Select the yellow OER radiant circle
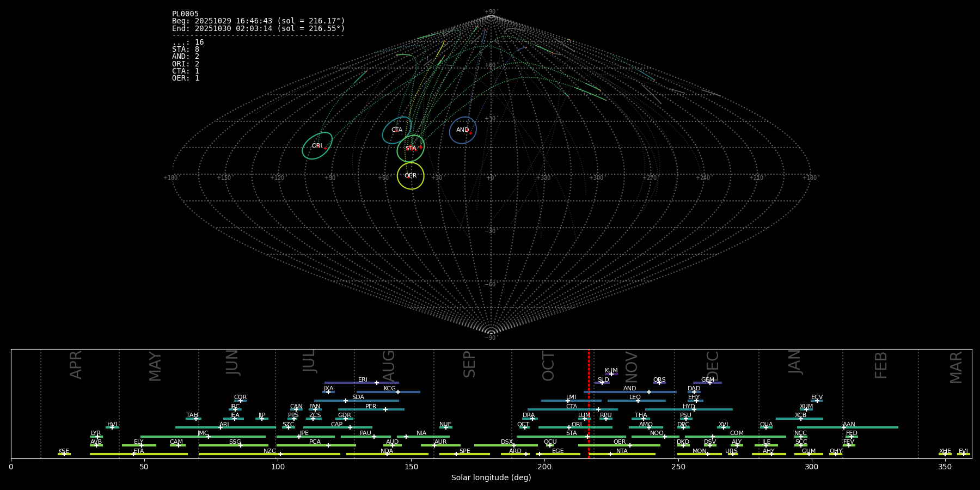Viewport: 980px width, 490px height. pos(411,175)
